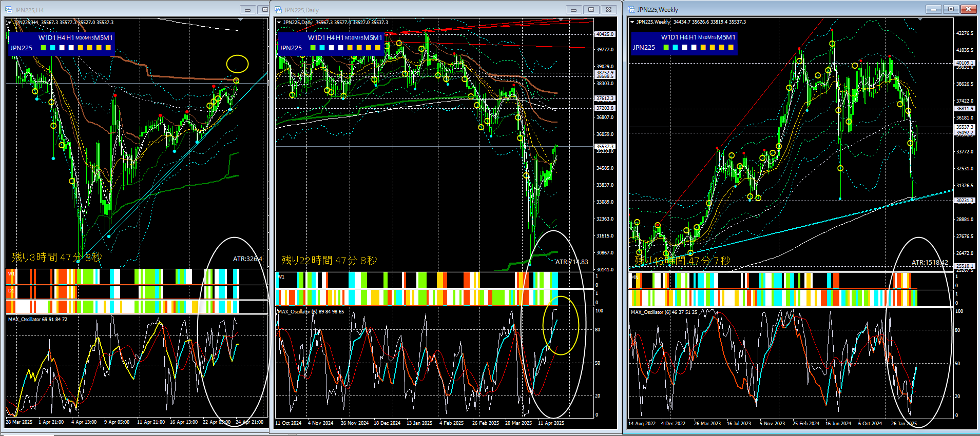This screenshot has width=980, height=436.
Task: Click the 6 Oct 2024 date on Weekly time axis
Action: [870, 424]
